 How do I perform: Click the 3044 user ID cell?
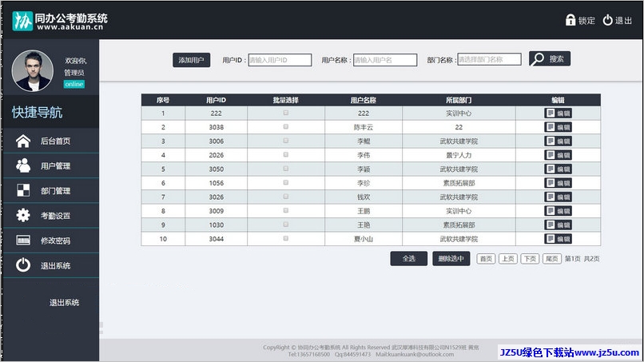[x=216, y=239]
